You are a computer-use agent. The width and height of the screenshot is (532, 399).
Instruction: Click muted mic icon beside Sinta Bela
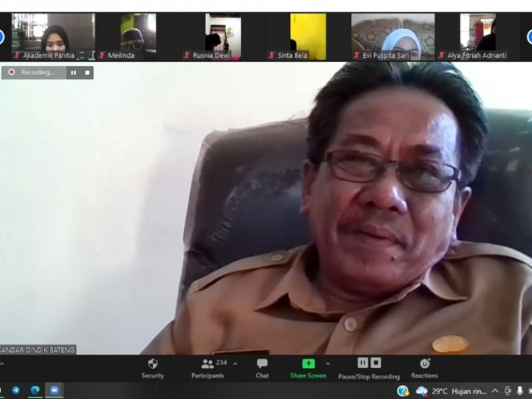click(271, 55)
